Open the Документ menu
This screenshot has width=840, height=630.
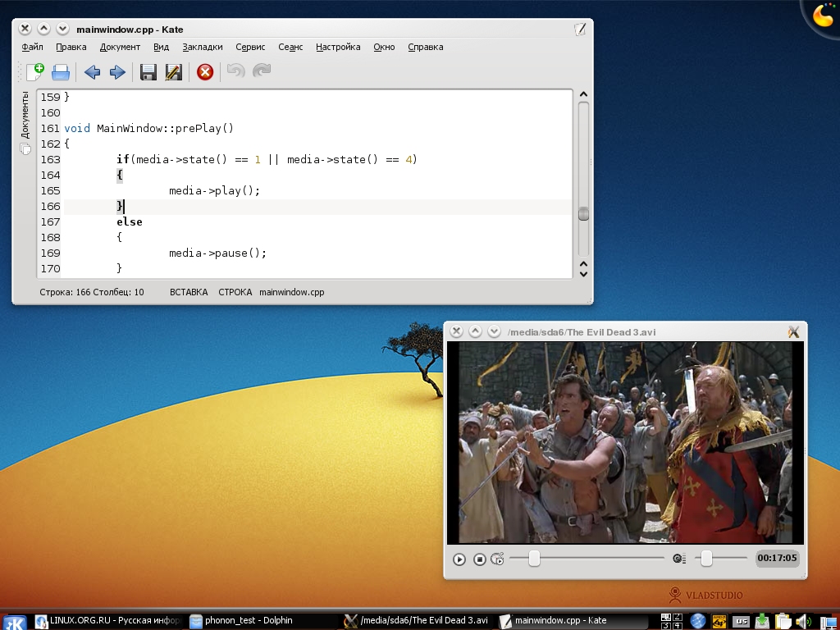pos(120,47)
